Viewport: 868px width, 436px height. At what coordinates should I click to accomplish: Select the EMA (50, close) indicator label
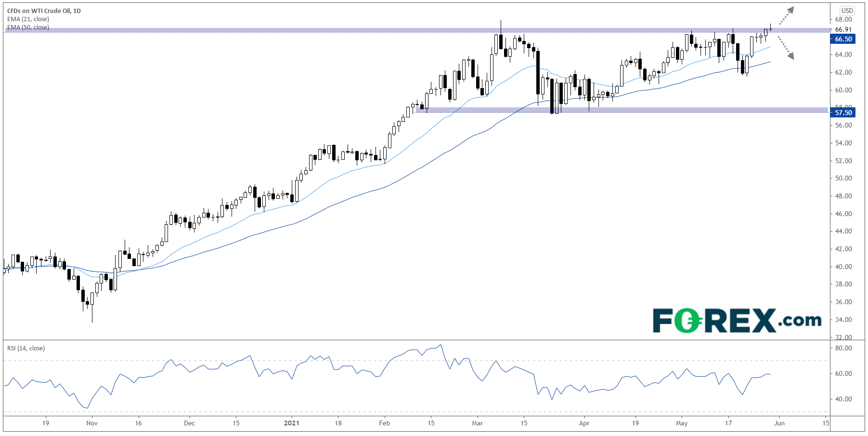tap(28, 27)
